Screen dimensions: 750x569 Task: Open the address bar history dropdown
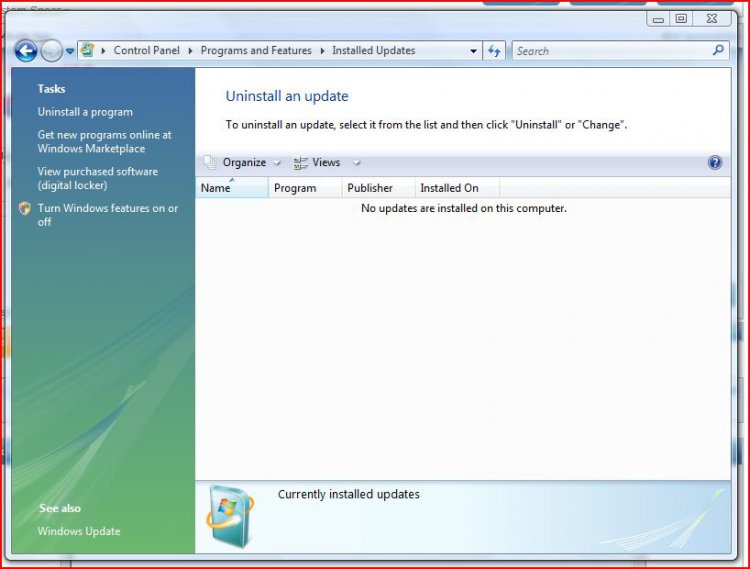tap(473, 51)
